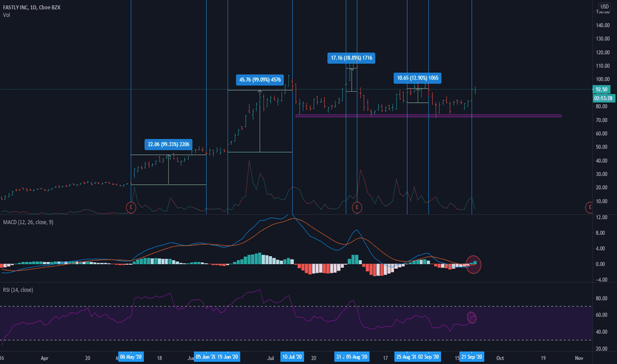Image resolution: width=617 pixels, height=364 pixels.
Task: Select the MACD (12, 26, close, 9) legend
Action: [x=28, y=222]
